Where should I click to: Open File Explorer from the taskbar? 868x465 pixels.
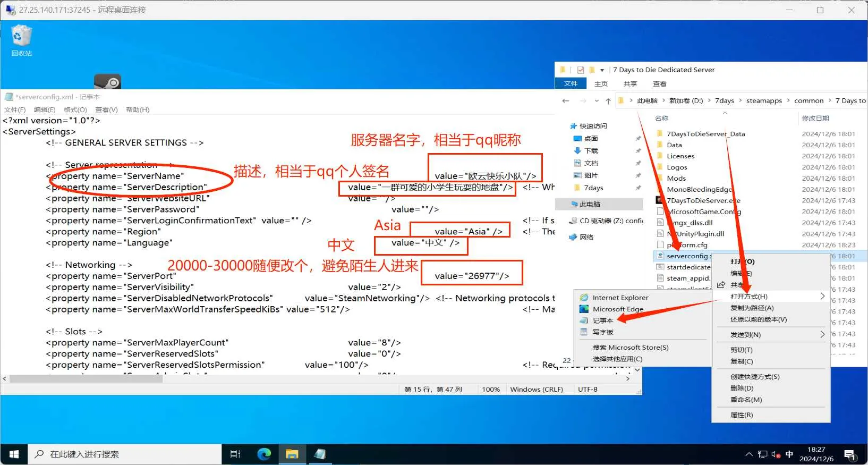coord(292,454)
